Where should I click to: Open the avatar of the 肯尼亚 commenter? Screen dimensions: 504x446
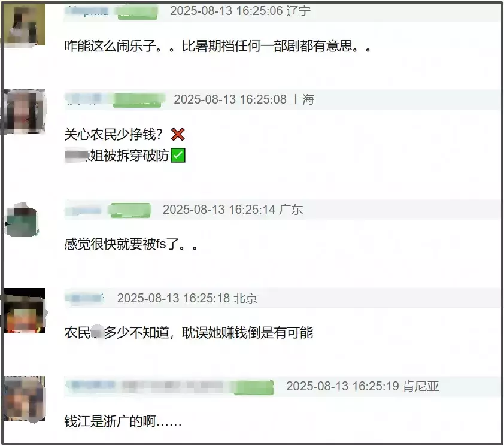point(24,398)
